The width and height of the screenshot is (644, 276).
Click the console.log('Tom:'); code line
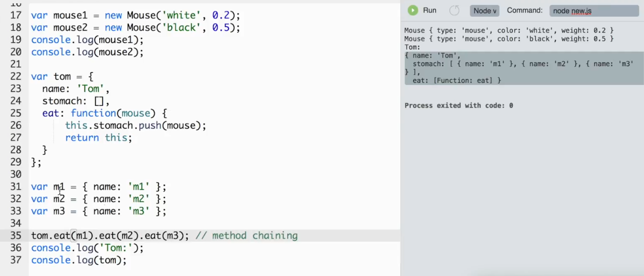(x=87, y=248)
